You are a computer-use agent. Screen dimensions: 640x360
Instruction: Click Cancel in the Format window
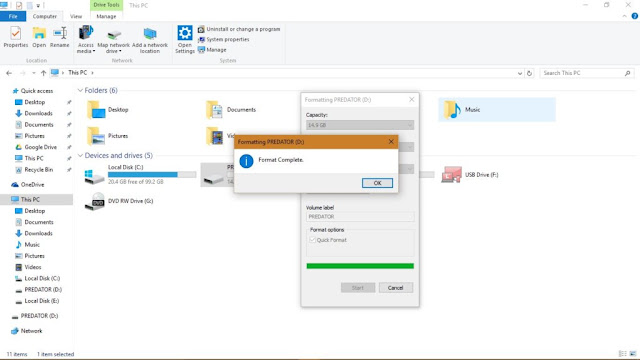tap(395, 288)
